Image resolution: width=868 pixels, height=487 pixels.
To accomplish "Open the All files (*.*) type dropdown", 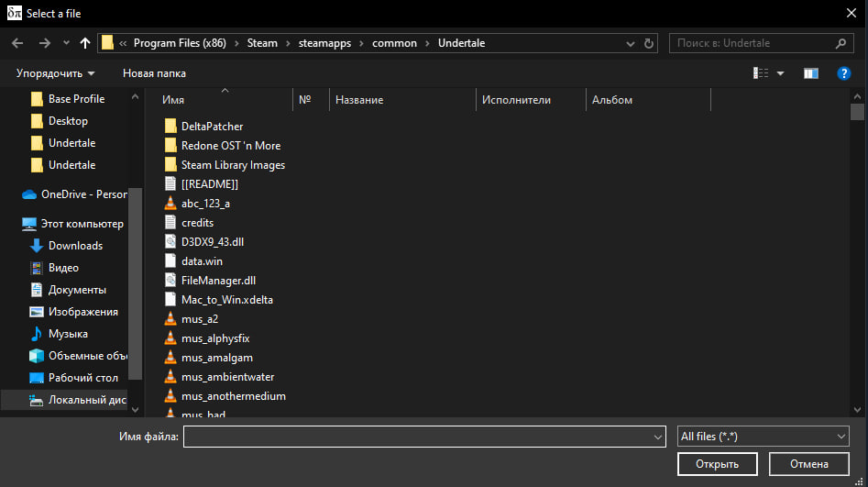I will pos(763,437).
